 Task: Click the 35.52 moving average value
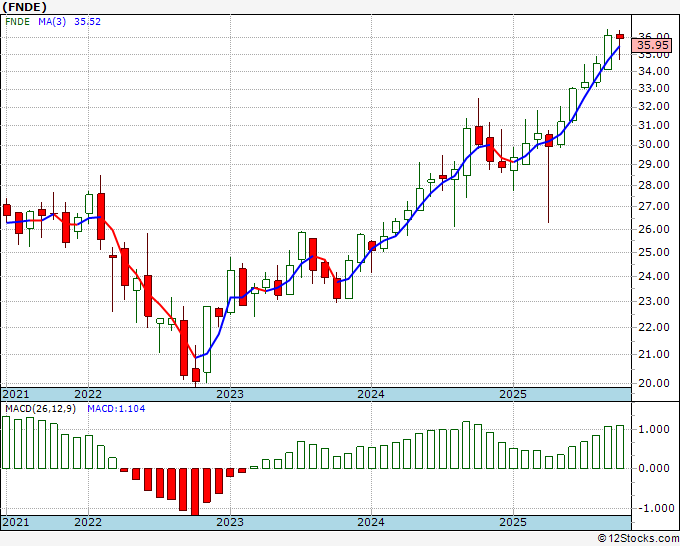tap(87, 22)
